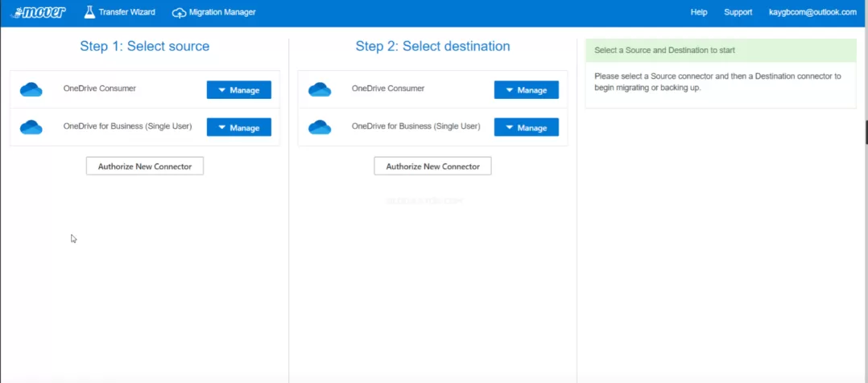The image size is (868, 383).
Task: Click the page vertical scrollbar thumb
Action: coord(866,132)
